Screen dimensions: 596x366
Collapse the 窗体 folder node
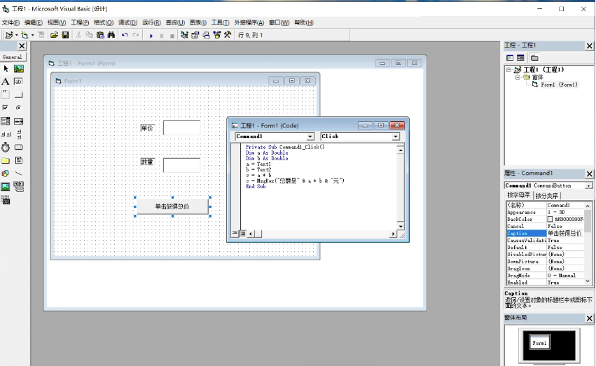[517, 77]
